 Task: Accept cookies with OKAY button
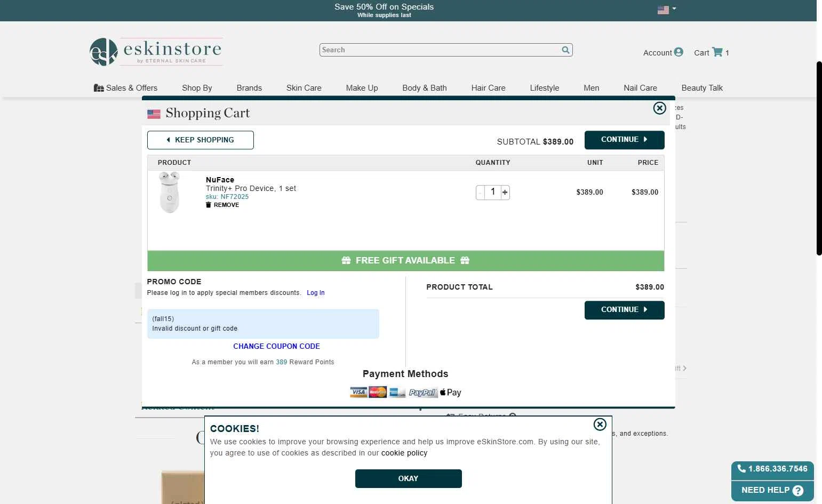coord(409,478)
